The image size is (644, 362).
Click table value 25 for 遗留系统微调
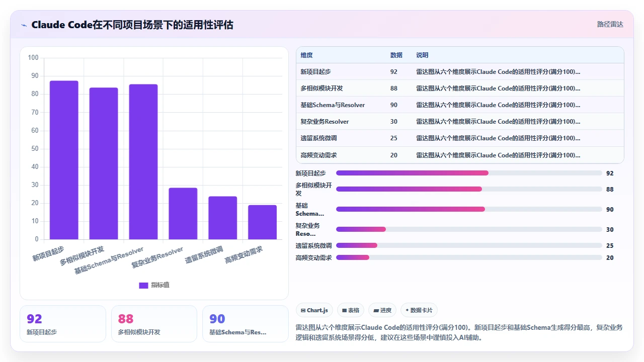coord(393,138)
